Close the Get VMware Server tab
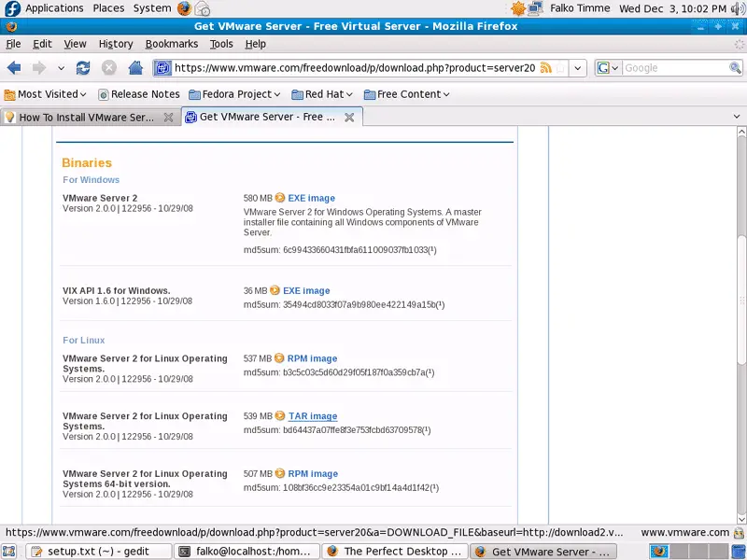Screen dimensions: 747x560 [x=349, y=118]
